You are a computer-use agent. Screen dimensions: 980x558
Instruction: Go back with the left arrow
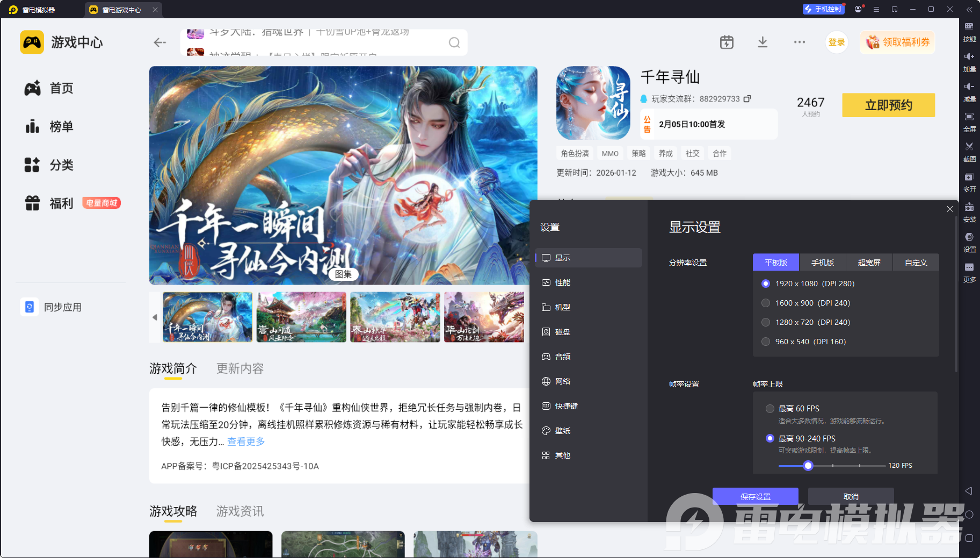[159, 42]
